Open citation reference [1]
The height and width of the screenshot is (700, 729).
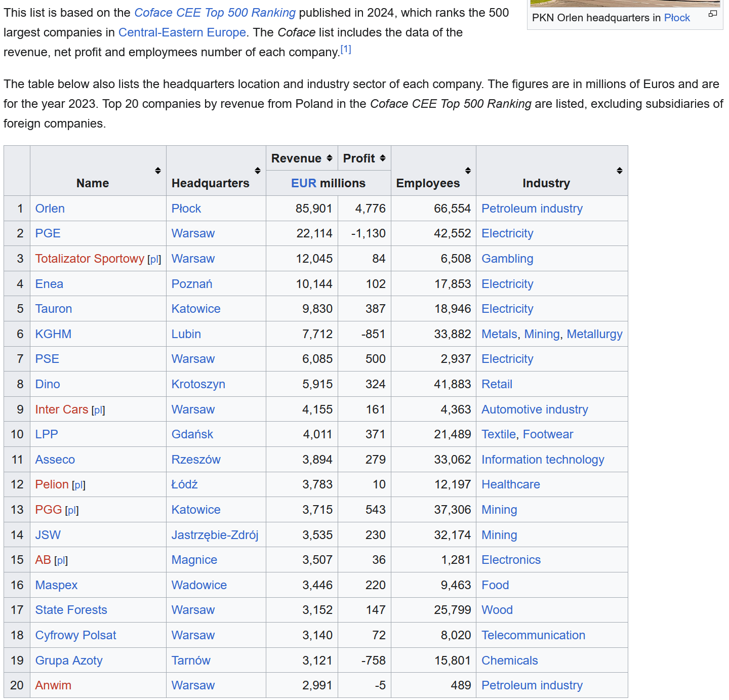point(346,50)
